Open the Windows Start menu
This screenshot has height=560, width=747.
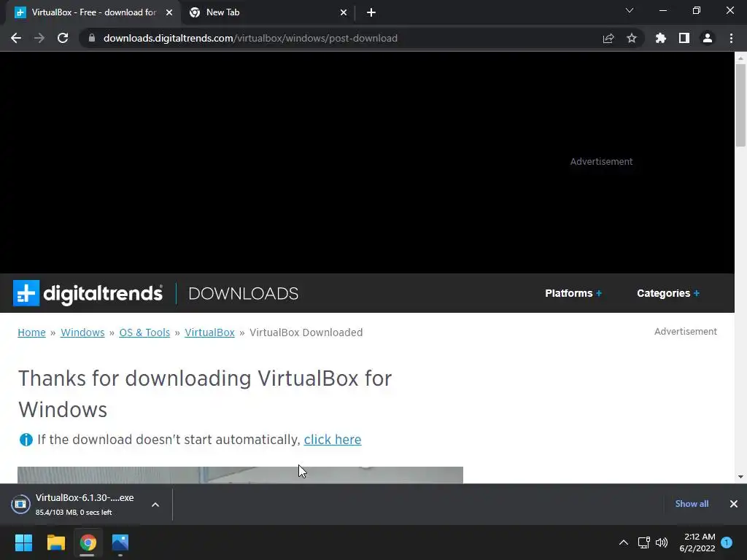23,542
